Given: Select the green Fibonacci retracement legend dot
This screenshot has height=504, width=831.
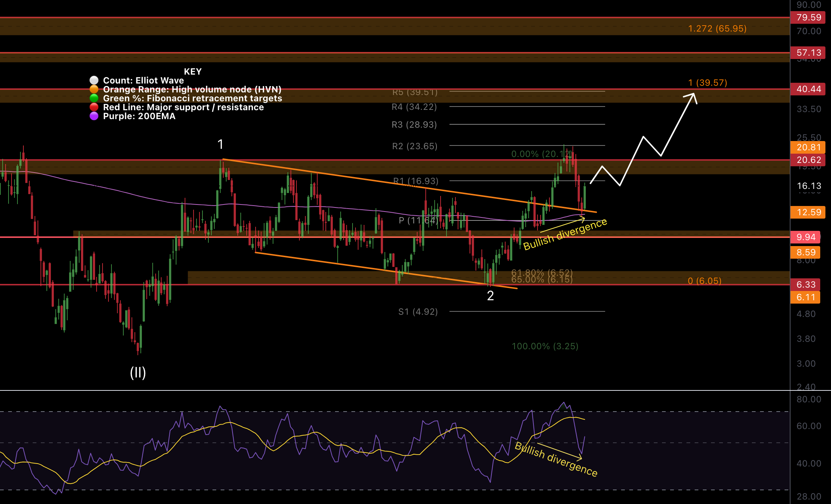Looking at the screenshot, I should 93,98.
